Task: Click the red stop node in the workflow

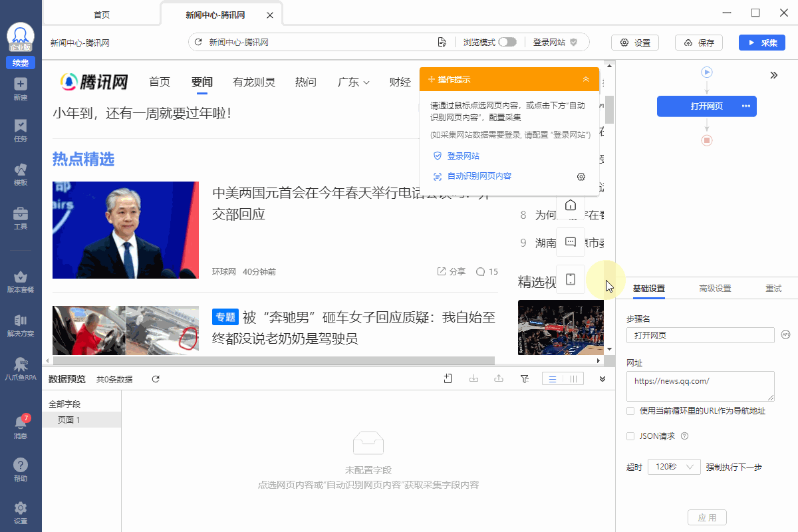Action: [707, 140]
